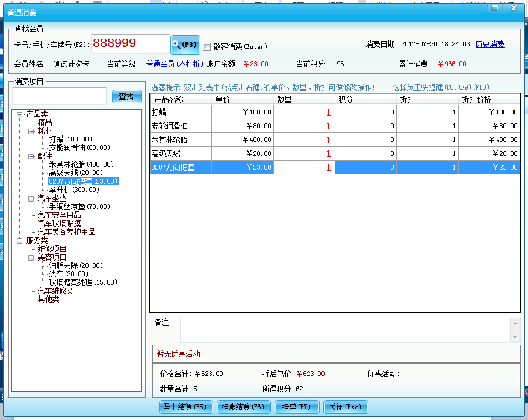
Task: Collapse the 耗材 tree node
Action: 31,131
